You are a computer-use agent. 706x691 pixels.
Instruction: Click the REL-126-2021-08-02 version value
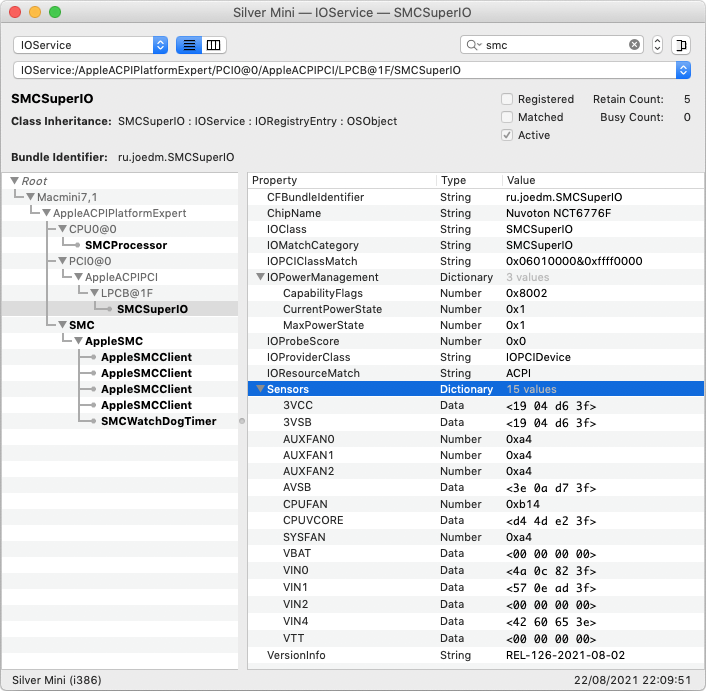566,655
